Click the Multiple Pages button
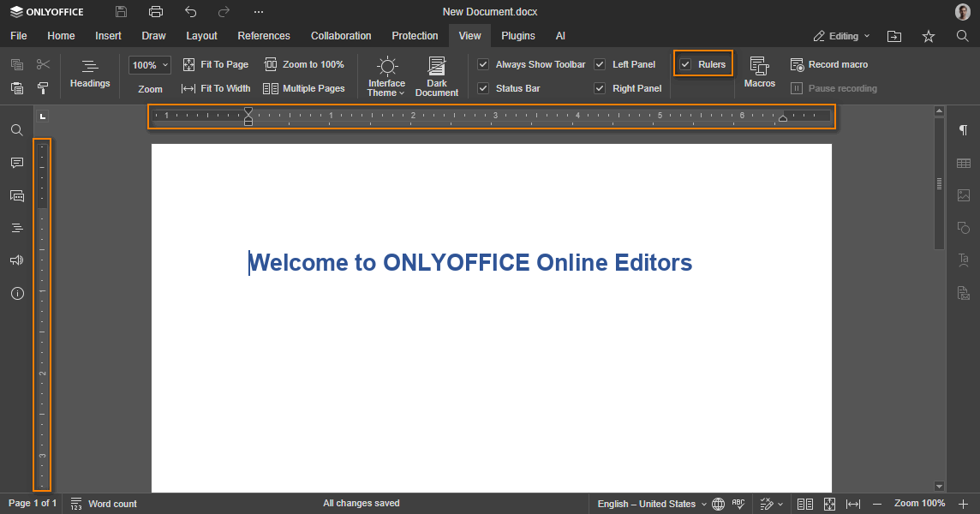This screenshot has width=980, height=514. tap(304, 88)
